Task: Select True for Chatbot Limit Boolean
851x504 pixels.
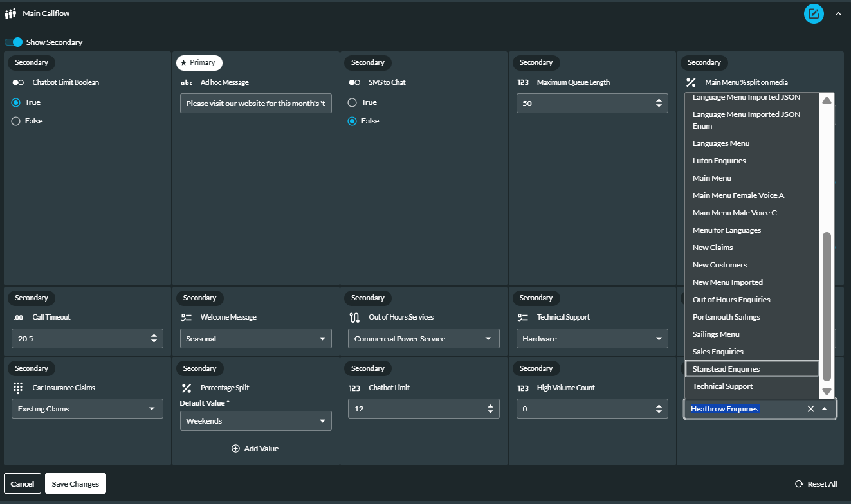Action: (16, 102)
